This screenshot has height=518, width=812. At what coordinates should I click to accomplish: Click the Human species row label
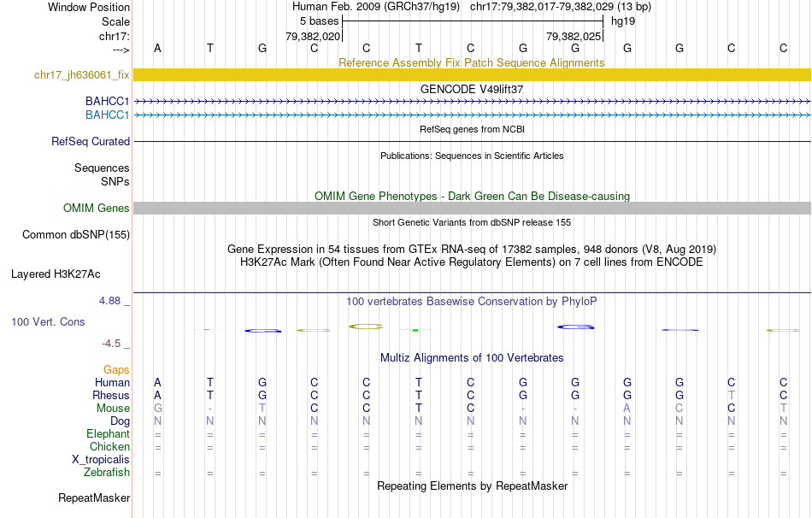(112, 382)
